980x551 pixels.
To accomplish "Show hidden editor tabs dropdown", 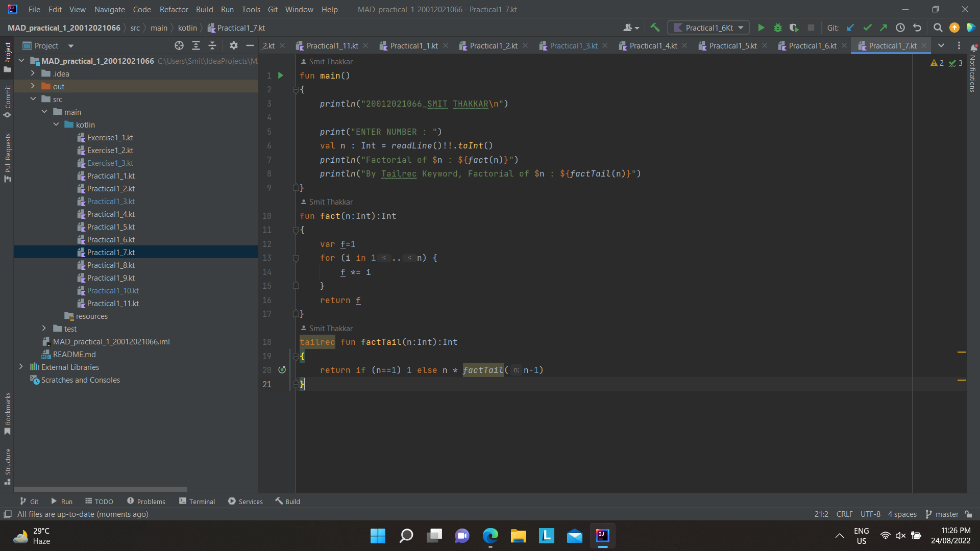I will pyautogui.click(x=941, y=46).
